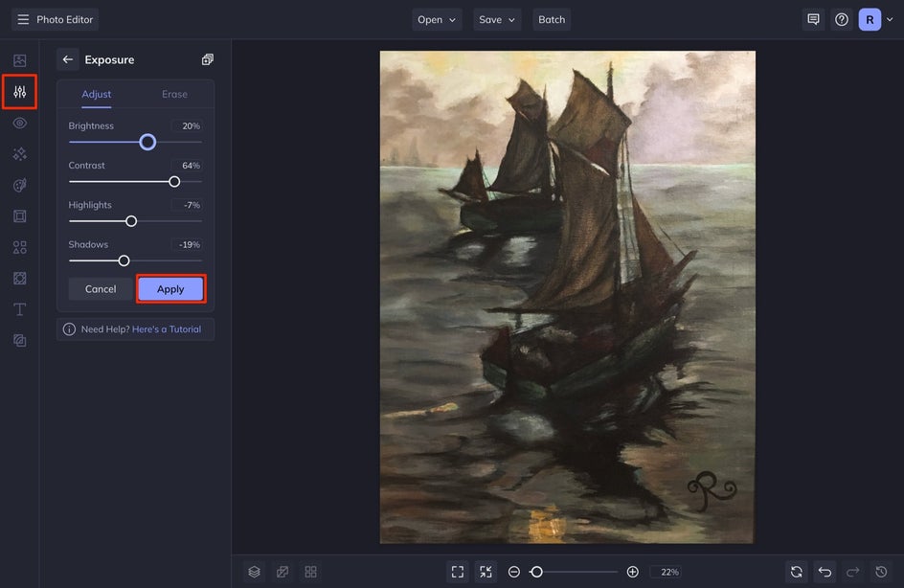Viewport: 904px width, 588px height.
Task: Click the compare original image icon
Action: click(282, 572)
